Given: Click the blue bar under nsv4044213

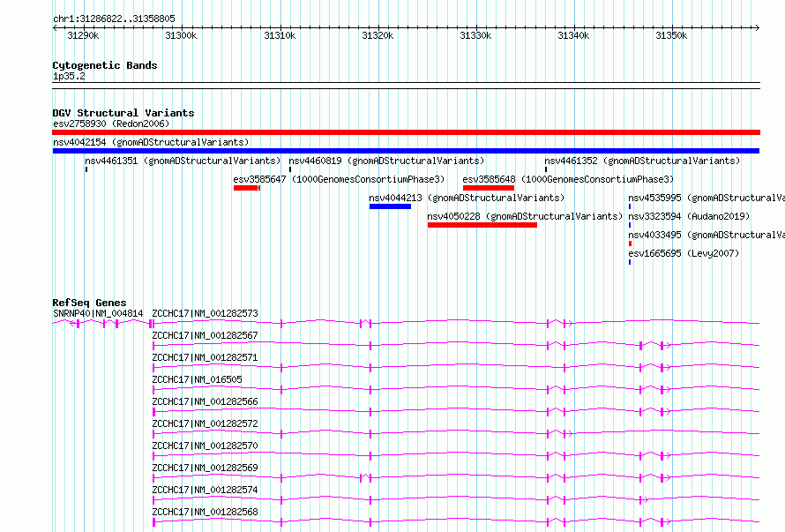Looking at the screenshot, I should point(391,206).
